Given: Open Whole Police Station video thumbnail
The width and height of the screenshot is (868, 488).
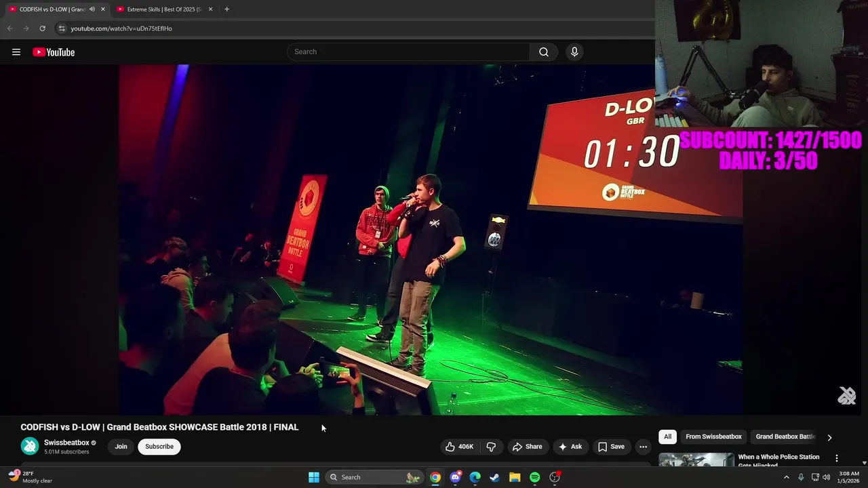Looking at the screenshot, I should (696, 460).
